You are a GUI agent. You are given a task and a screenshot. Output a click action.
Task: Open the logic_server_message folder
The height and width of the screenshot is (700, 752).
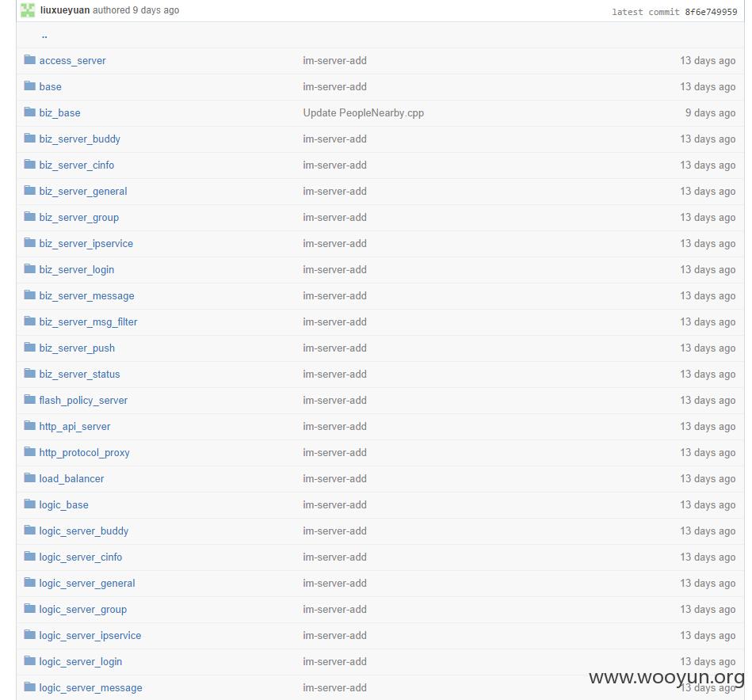(90, 688)
